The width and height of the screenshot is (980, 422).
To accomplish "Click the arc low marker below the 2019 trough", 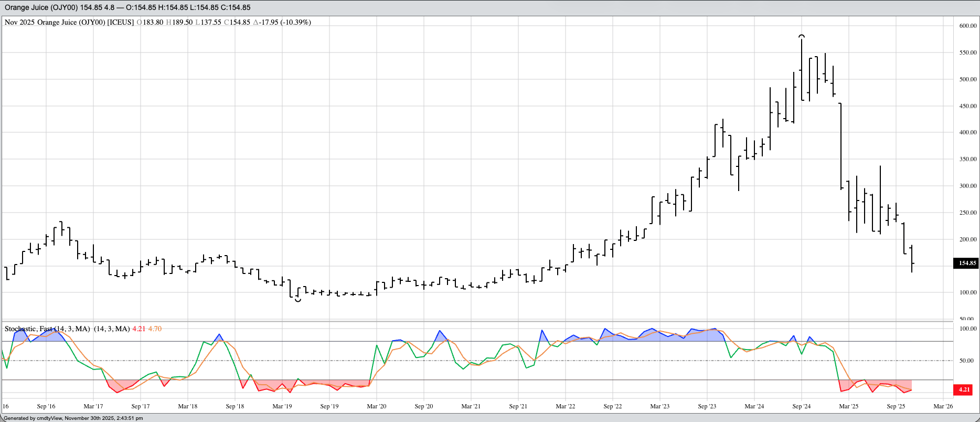I will pos(298,300).
